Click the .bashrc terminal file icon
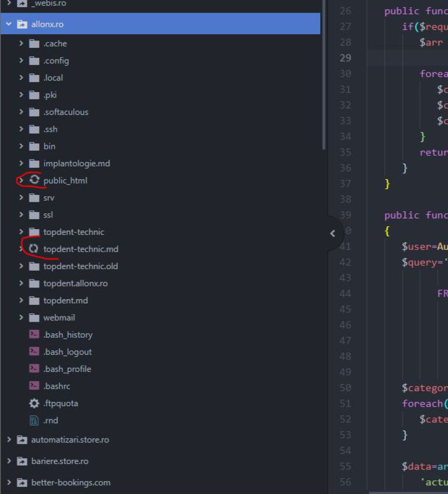Image resolution: width=448 pixels, height=494 pixels. click(34, 385)
